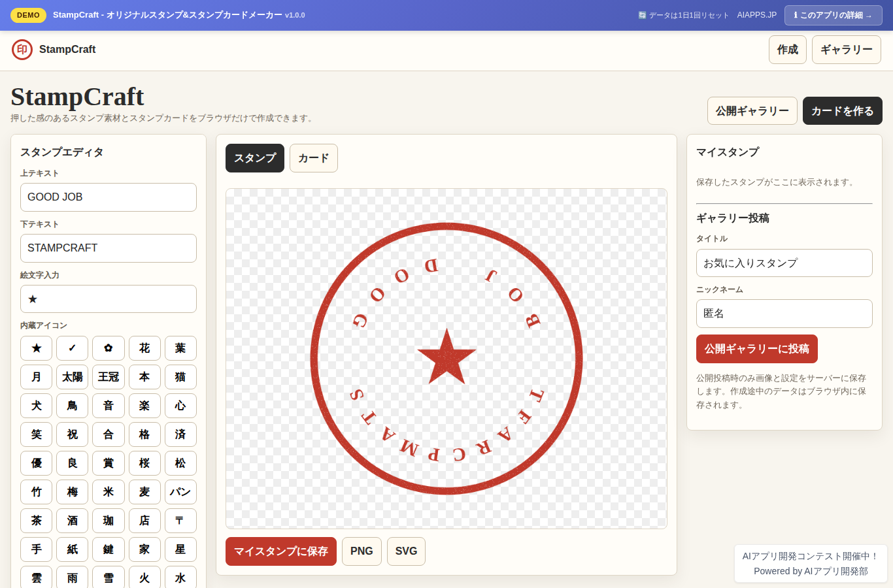Select the 良 good icon

(73, 463)
